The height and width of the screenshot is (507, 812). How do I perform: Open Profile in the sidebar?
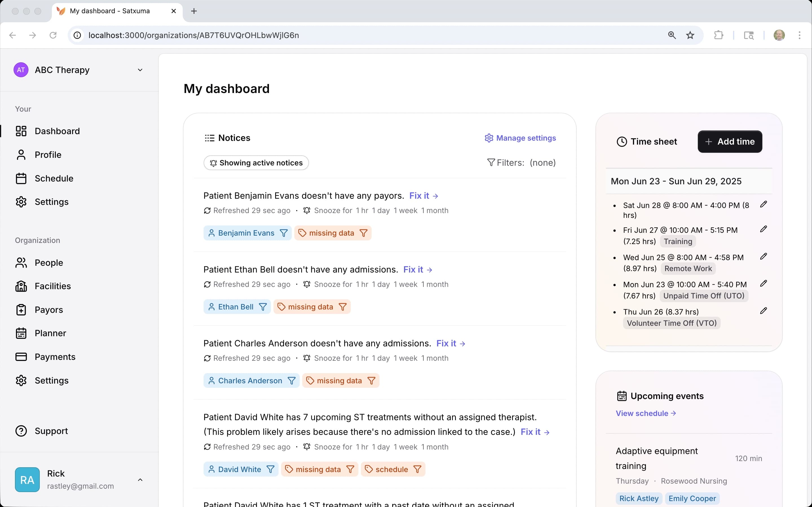pos(48,155)
